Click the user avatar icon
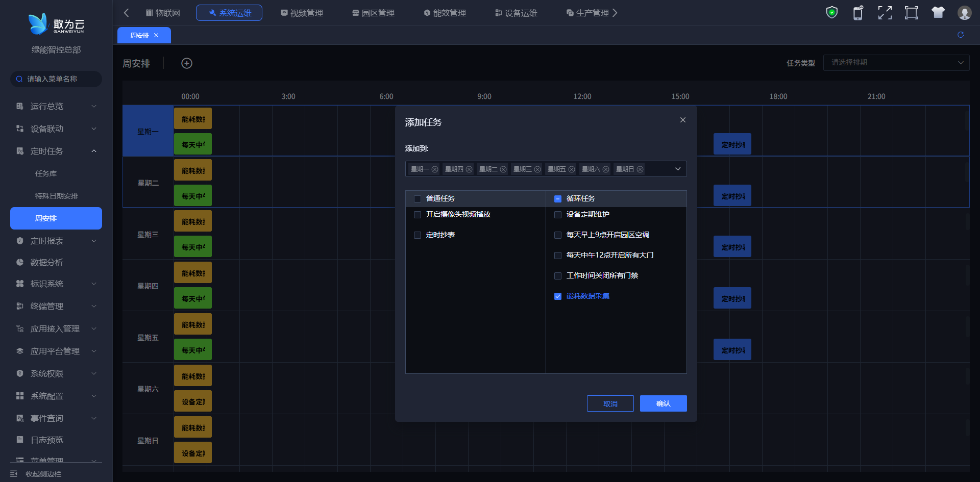980x482 pixels. point(964,13)
